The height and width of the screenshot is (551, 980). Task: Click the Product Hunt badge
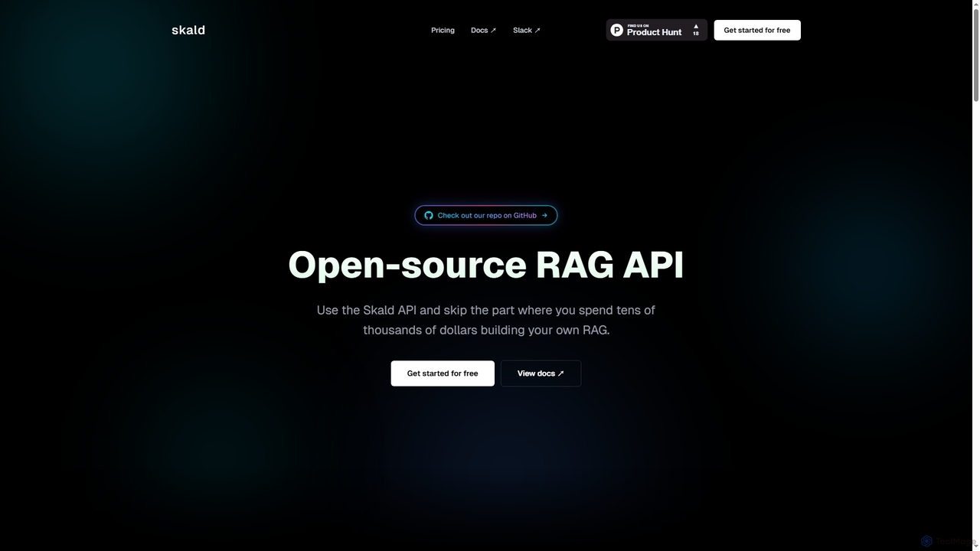coord(657,30)
